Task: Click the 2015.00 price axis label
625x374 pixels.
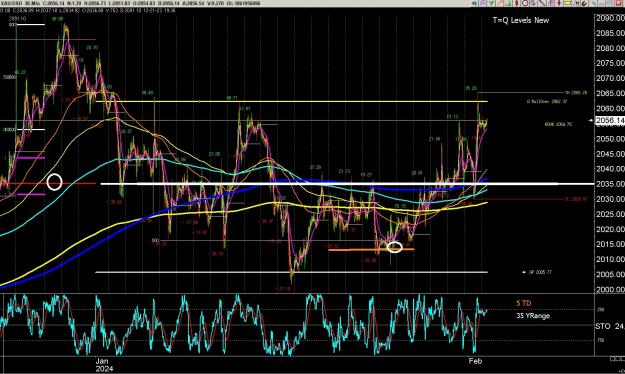Action: 610,244
